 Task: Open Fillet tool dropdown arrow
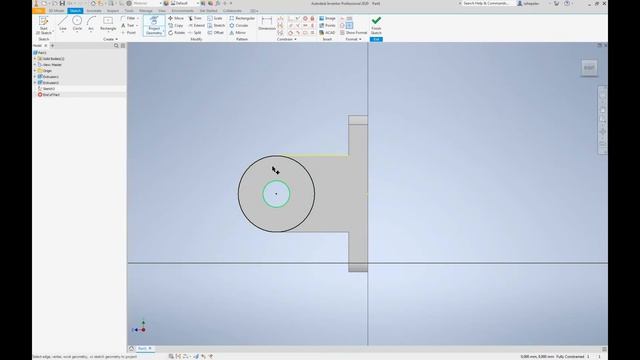click(x=138, y=18)
